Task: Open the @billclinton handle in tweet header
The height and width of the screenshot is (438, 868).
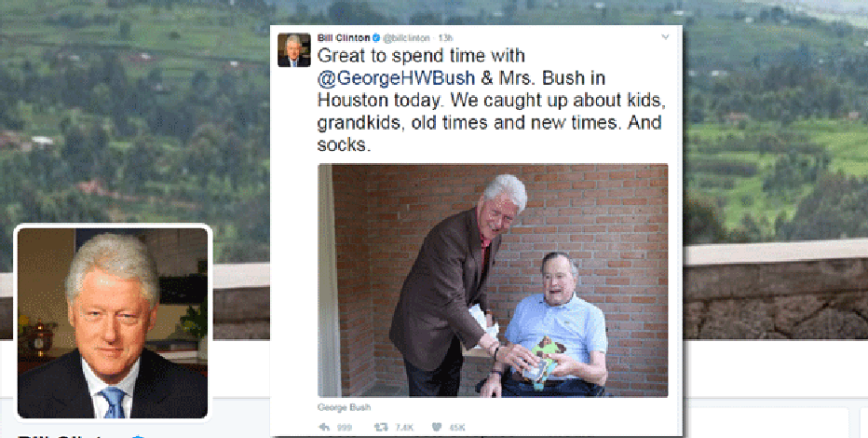Action: tap(406, 37)
